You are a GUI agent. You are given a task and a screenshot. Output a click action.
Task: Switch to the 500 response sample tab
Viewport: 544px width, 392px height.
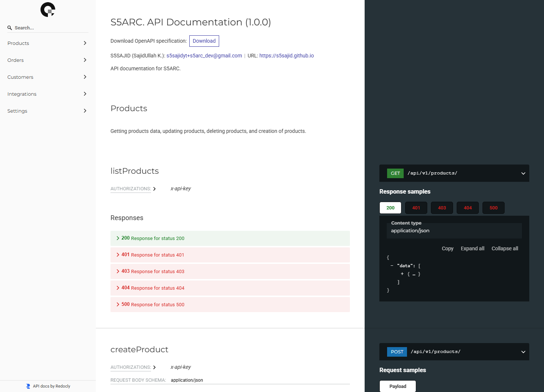(x=493, y=208)
